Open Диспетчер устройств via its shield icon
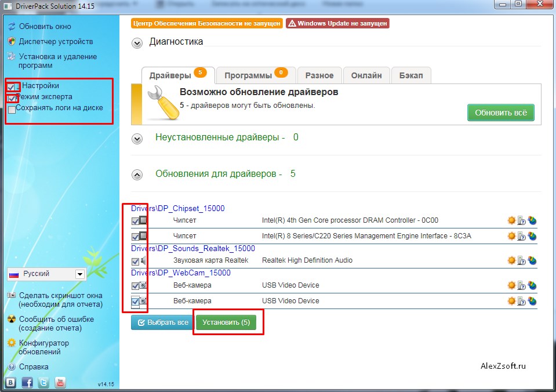The width and height of the screenshot is (556, 392). 12,42
